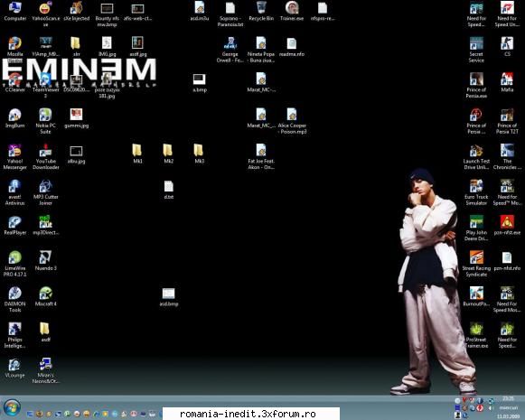Viewport: 525px width, 420px height.
Task: Open the pzn-nfst.nfo file
Action: pyautogui.click(x=507, y=260)
